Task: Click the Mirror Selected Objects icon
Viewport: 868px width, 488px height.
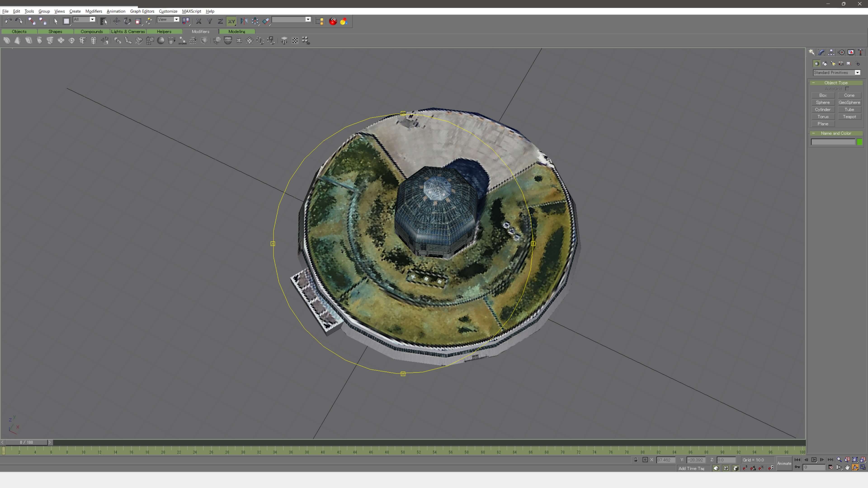Action: (244, 21)
